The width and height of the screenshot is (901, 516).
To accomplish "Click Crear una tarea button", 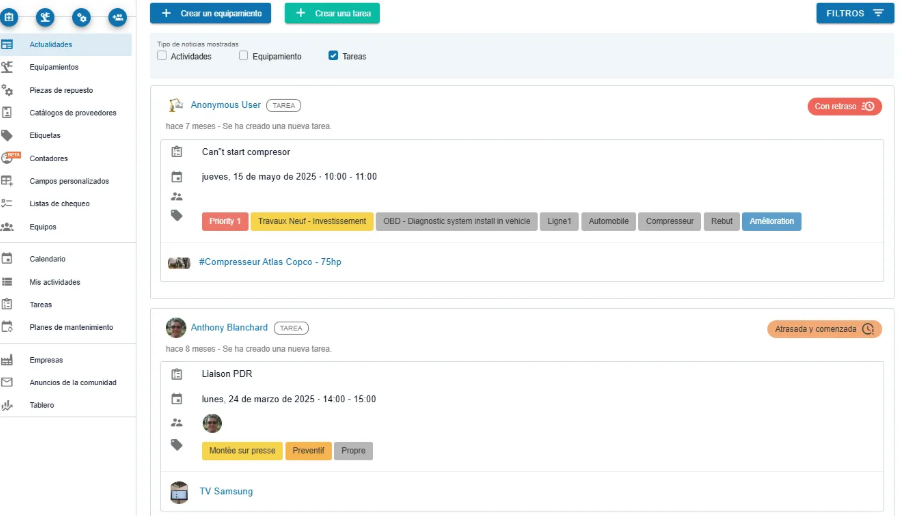I will [x=332, y=13].
